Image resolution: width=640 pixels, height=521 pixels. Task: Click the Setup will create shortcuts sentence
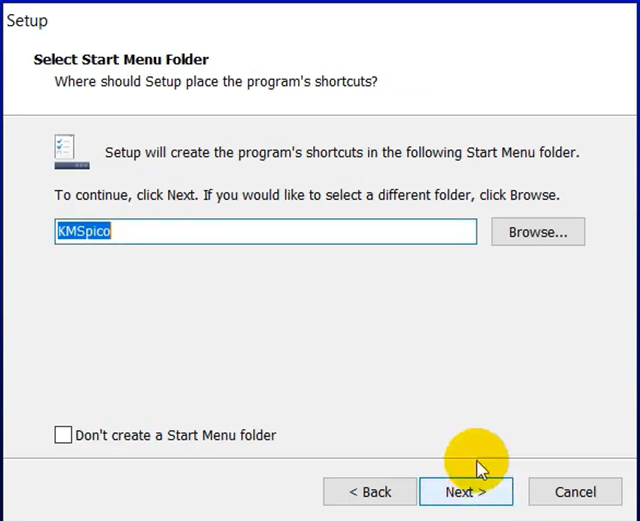[x=342, y=152]
